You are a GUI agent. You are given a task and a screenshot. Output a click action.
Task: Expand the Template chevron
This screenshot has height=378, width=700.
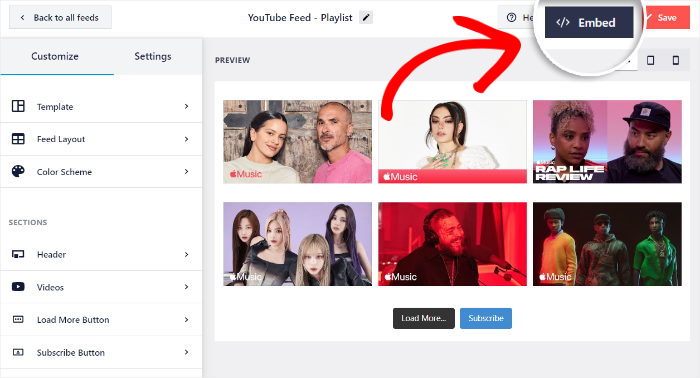point(187,106)
